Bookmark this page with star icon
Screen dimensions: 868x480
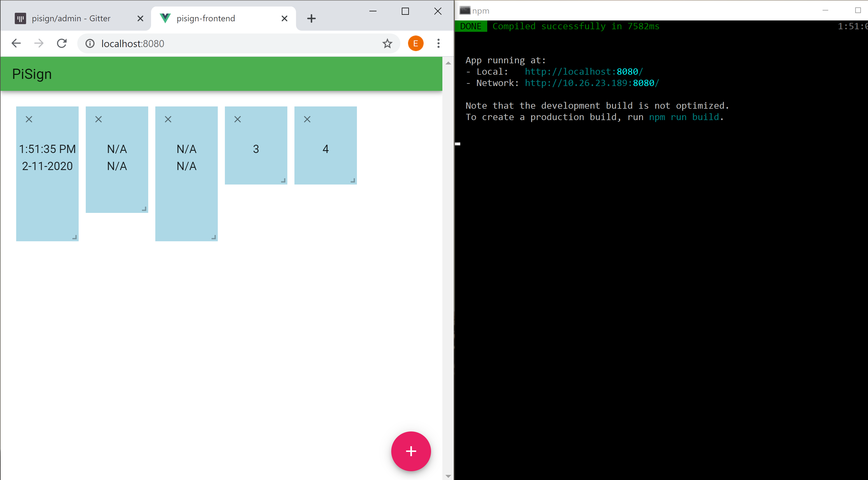coord(387,43)
